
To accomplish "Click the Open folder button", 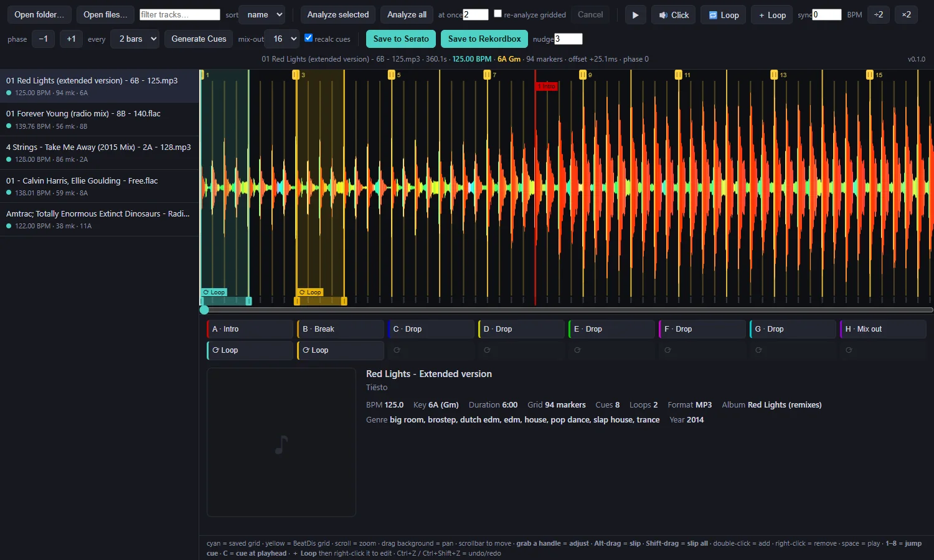I will [39, 14].
